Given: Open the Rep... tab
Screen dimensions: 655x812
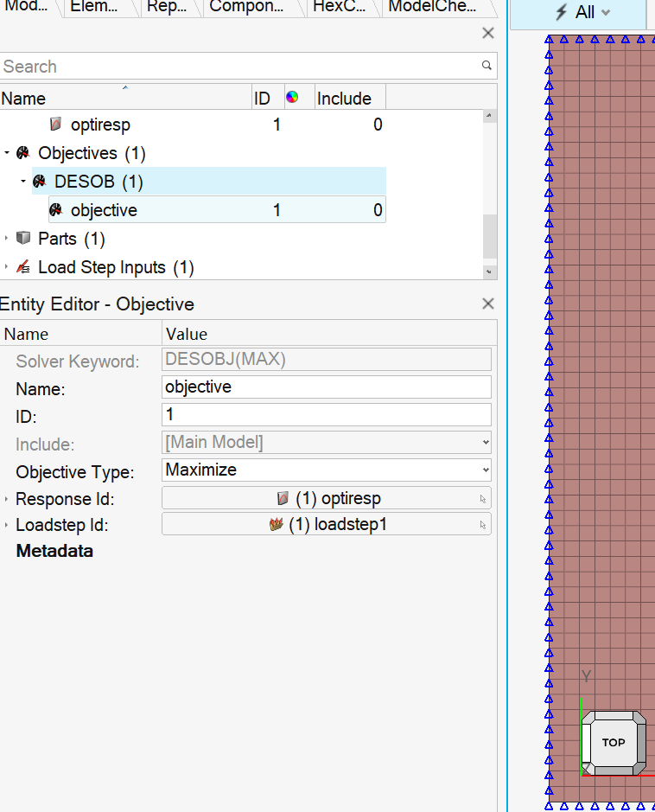Looking at the screenshot, I should (x=168, y=7).
